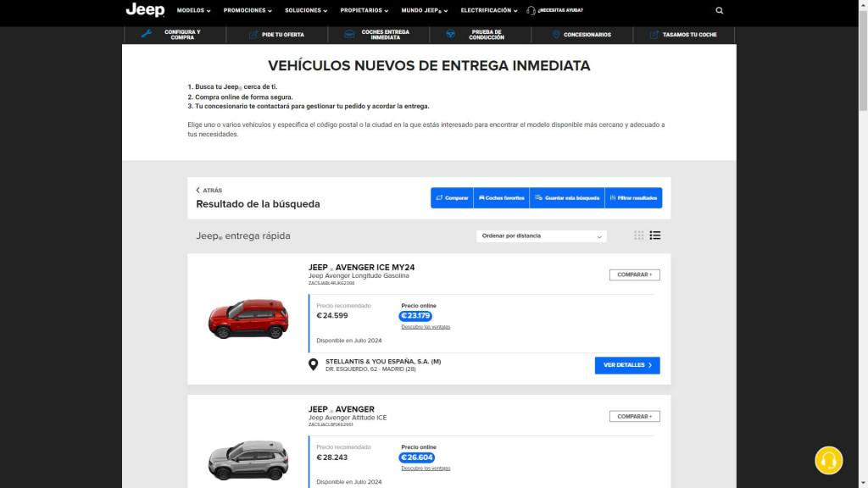Switch to list view icon
This screenshot has height=488, width=868.
[655, 236]
